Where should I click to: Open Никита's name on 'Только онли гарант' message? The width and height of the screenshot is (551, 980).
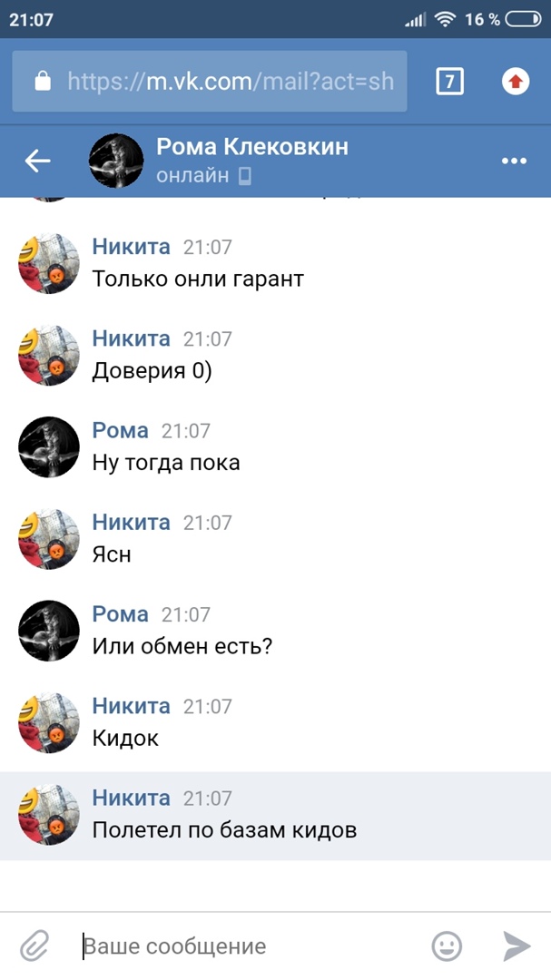[x=132, y=247]
